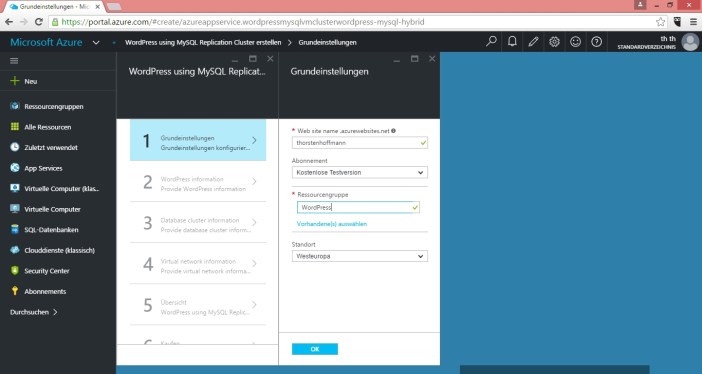Click the Web site name input field
The width and height of the screenshot is (702, 374).
coord(360,142)
